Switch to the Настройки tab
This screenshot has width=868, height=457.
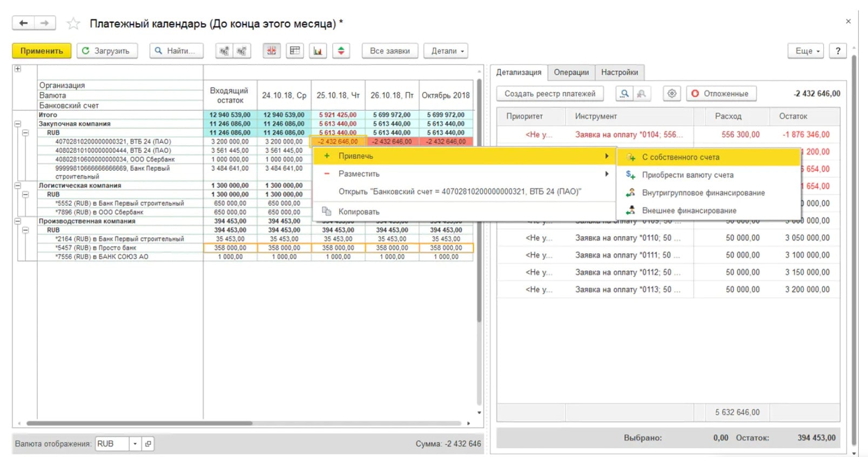click(x=620, y=72)
